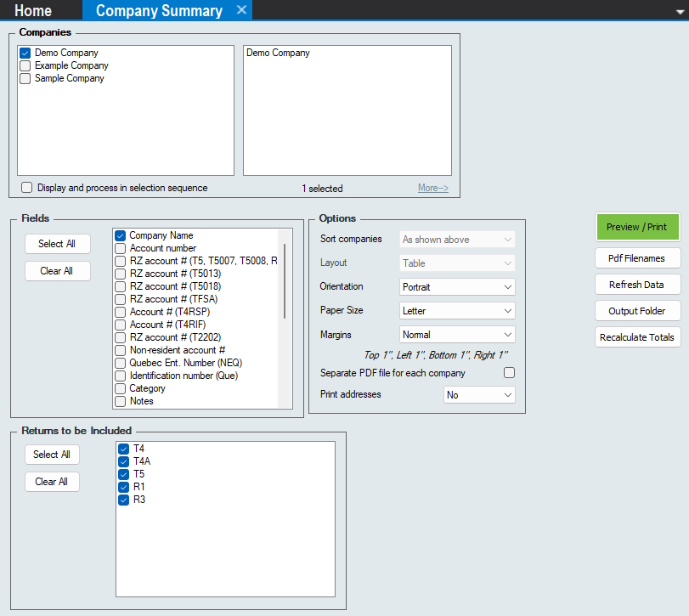Check the Account number field
The width and height of the screenshot is (689, 616).
[121, 248]
